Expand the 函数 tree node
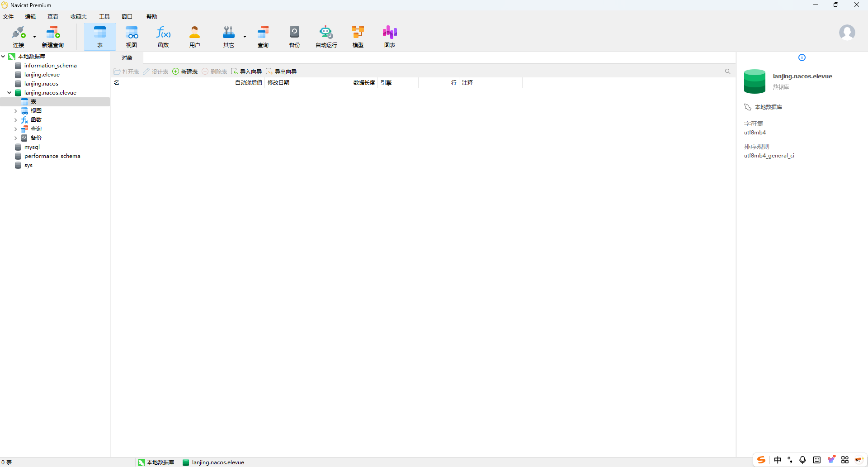The height and width of the screenshot is (467, 868). pos(15,120)
